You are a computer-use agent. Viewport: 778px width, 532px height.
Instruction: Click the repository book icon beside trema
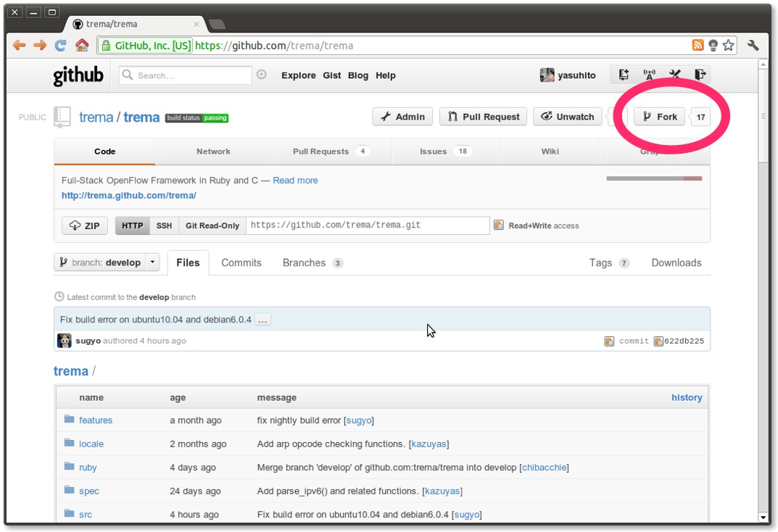62,117
